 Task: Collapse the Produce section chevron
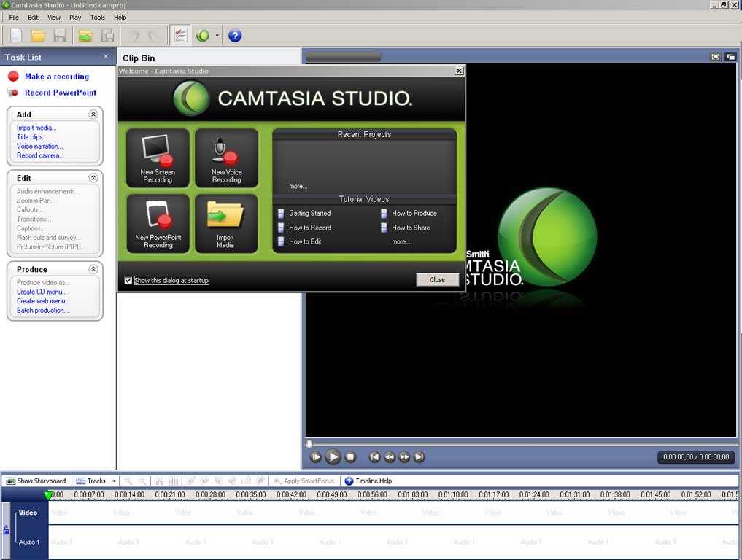coord(93,269)
